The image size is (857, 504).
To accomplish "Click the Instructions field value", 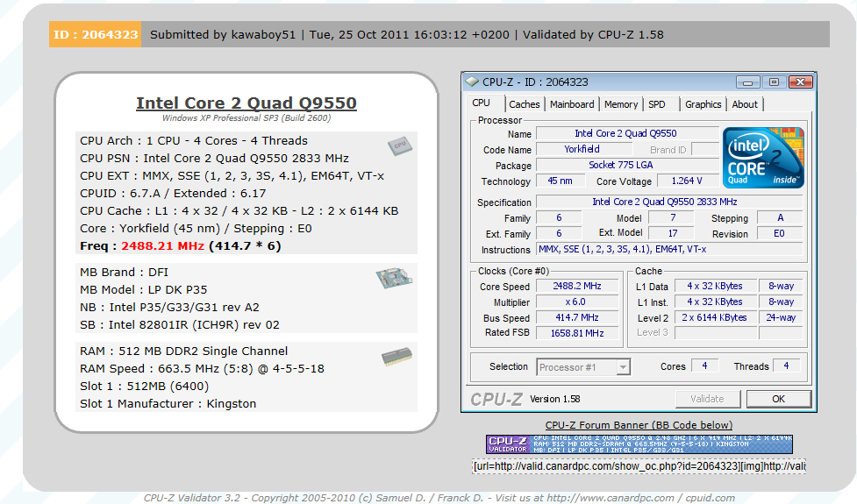I will [x=669, y=249].
